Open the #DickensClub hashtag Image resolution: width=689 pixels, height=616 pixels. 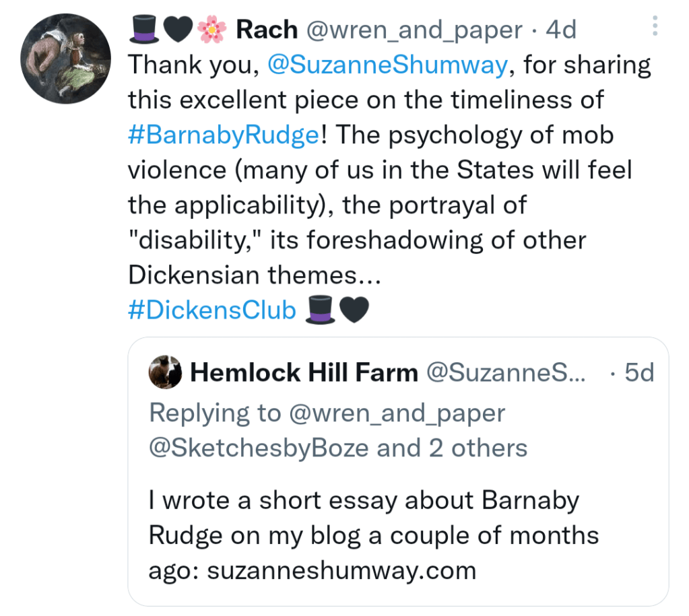212,310
